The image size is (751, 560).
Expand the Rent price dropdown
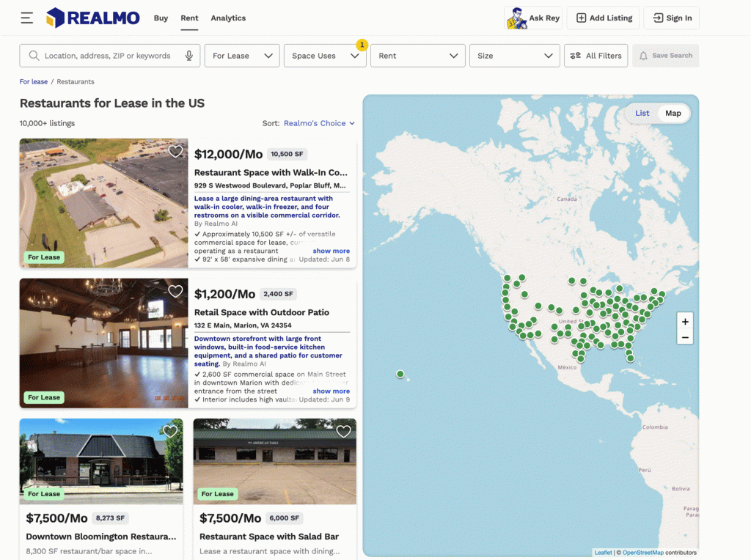point(417,56)
